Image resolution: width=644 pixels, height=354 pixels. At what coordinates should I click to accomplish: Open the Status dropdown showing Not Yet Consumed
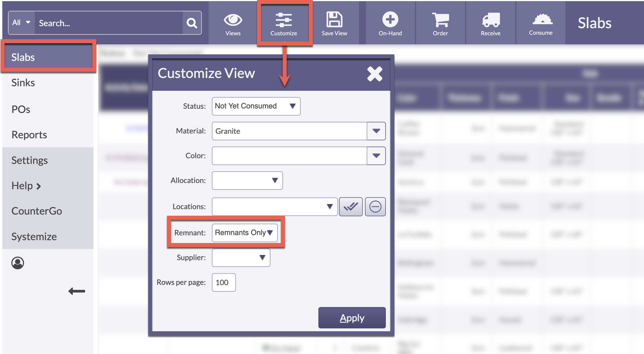pos(256,106)
